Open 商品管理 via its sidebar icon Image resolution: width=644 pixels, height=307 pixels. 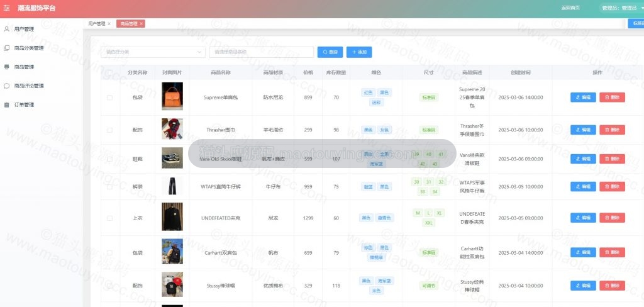(x=6, y=67)
